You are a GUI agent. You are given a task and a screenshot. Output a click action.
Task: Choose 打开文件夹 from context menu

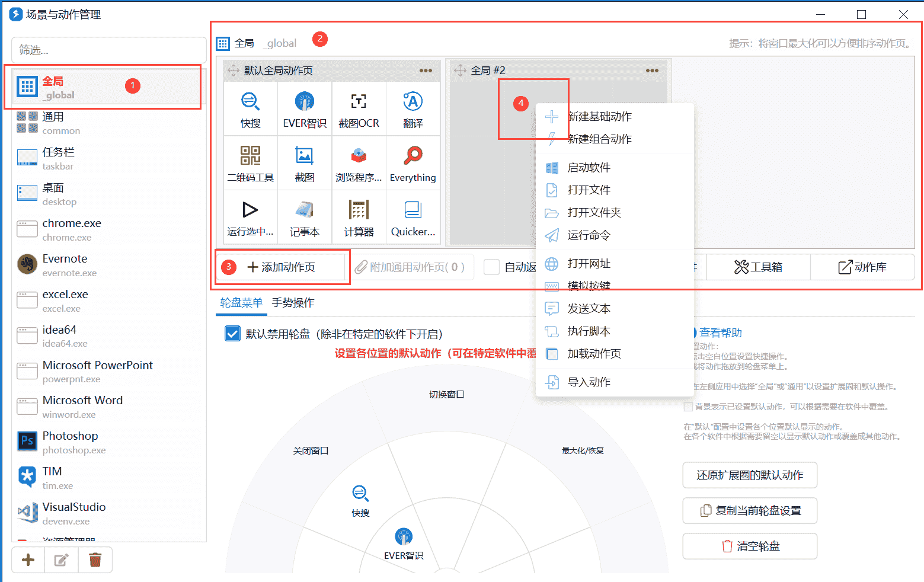615,213
